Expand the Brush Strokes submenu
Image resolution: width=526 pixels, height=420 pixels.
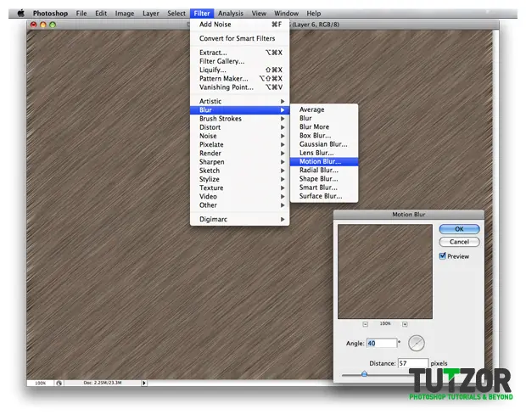point(239,119)
